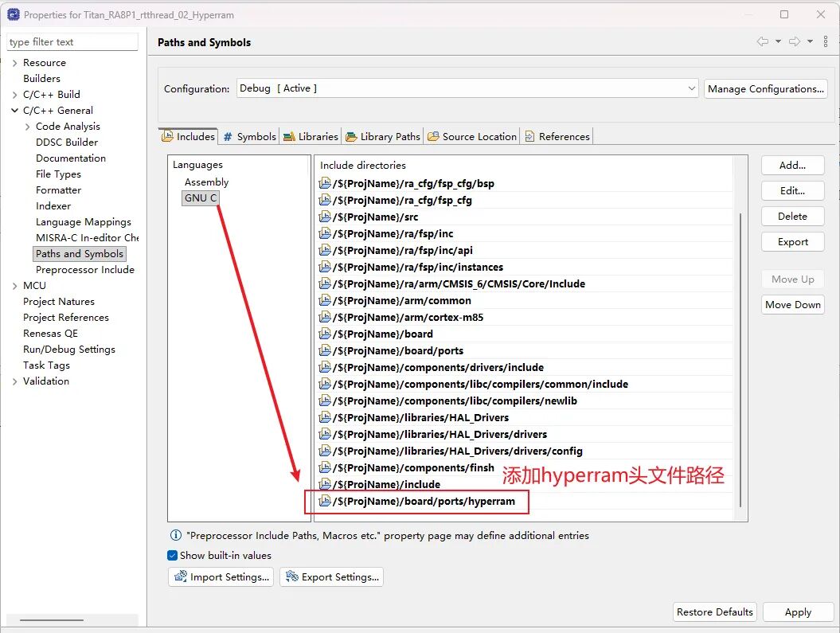Screen dimensions: 840x633
Task: Click the info icon next to Preprocessor note
Action: (x=175, y=536)
